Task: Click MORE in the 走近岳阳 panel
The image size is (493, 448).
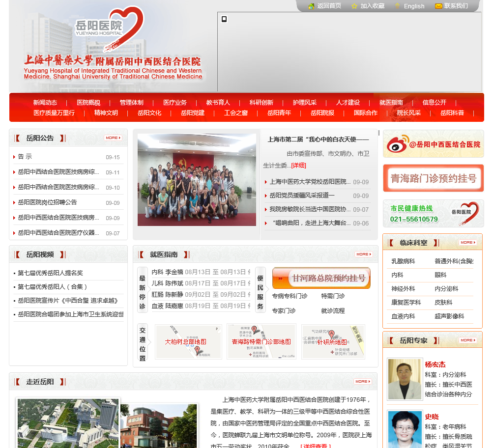Action: pyautogui.click(x=363, y=381)
